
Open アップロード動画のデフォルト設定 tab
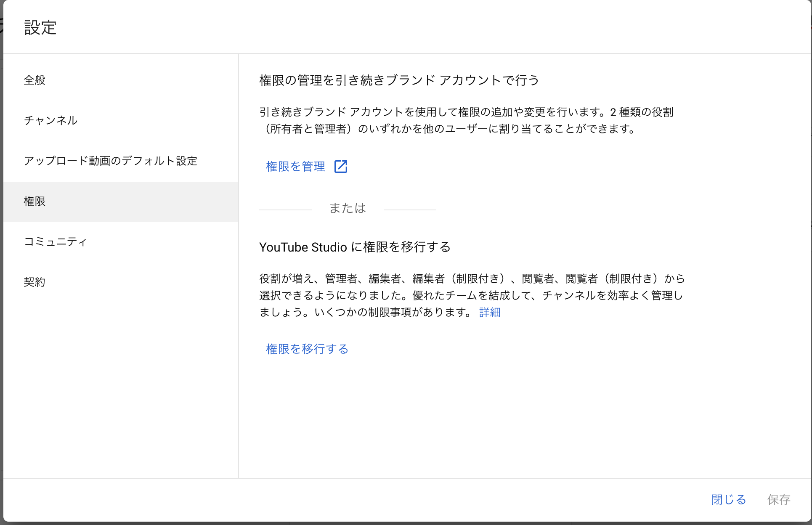[x=121, y=161]
